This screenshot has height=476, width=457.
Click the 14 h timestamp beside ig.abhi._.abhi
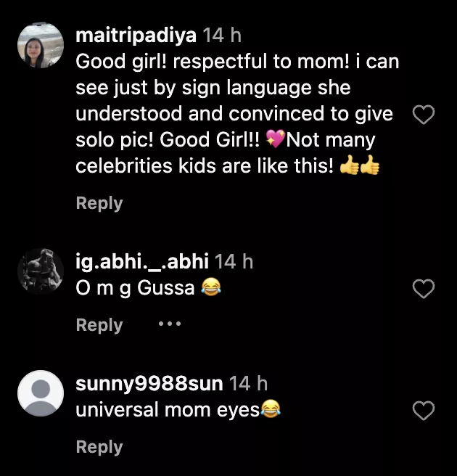234,261
